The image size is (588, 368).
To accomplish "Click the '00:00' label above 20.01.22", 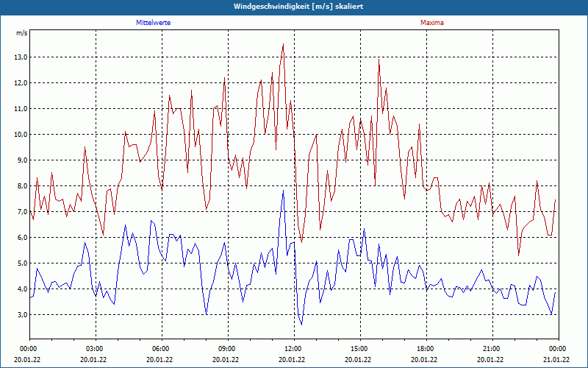I will pos(29,349).
